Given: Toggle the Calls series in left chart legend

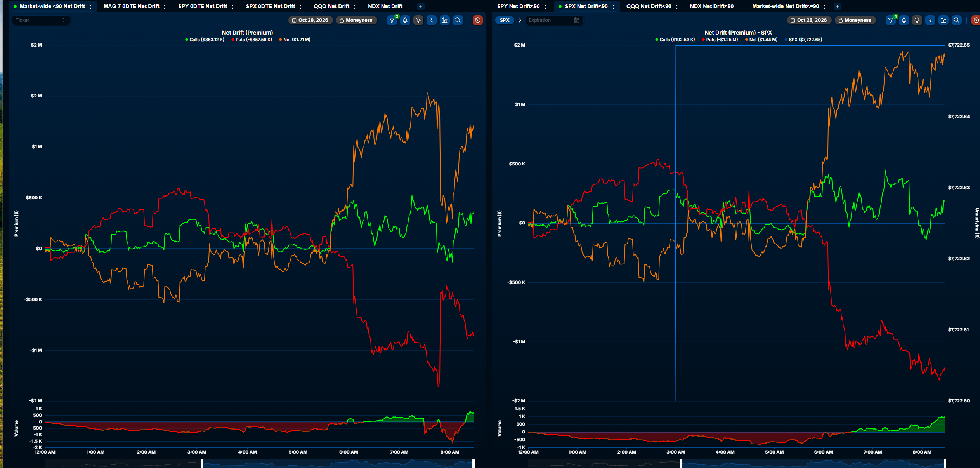Looking at the screenshot, I should 205,40.
